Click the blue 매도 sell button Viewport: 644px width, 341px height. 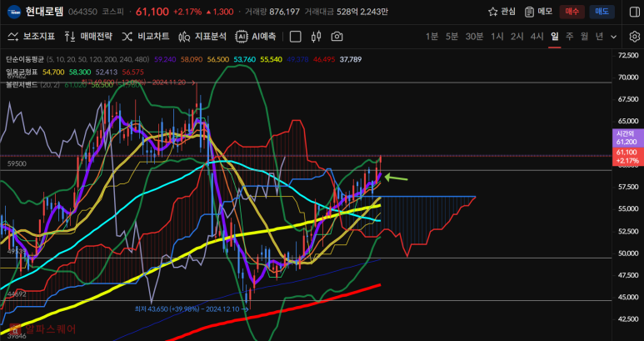tap(602, 12)
